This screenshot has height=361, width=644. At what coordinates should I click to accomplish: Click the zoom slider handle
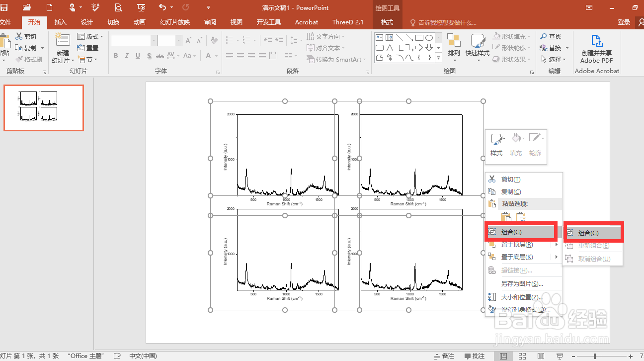point(595,356)
